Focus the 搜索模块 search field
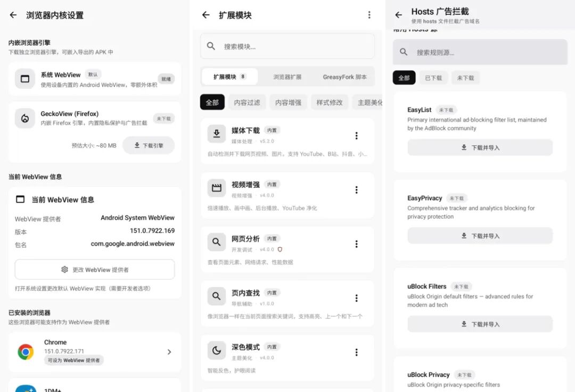This screenshot has width=575, height=392. (x=287, y=46)
